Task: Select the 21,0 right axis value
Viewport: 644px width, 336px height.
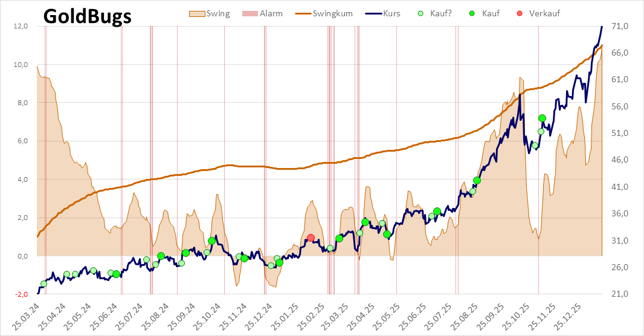Action: (x=621, y=294)
